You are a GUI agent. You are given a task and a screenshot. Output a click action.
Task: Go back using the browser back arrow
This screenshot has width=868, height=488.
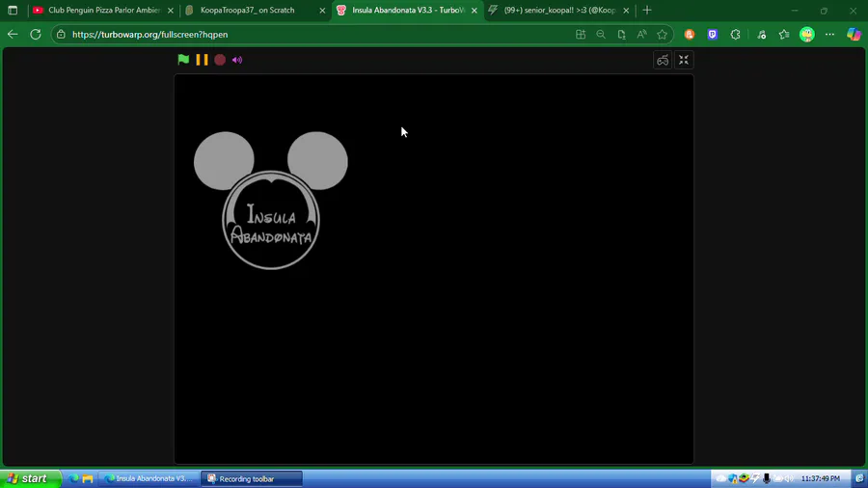[x=13, y=35]
